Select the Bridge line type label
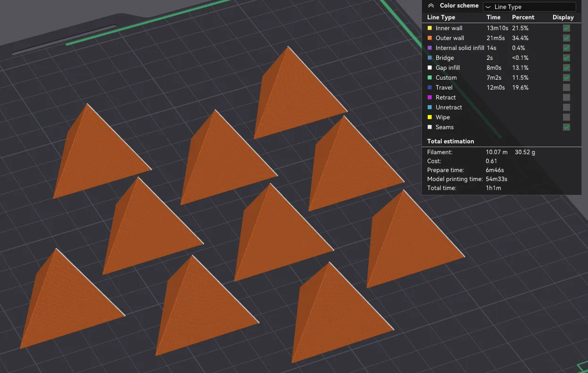 pyautogui.click(x=445, y=58)
